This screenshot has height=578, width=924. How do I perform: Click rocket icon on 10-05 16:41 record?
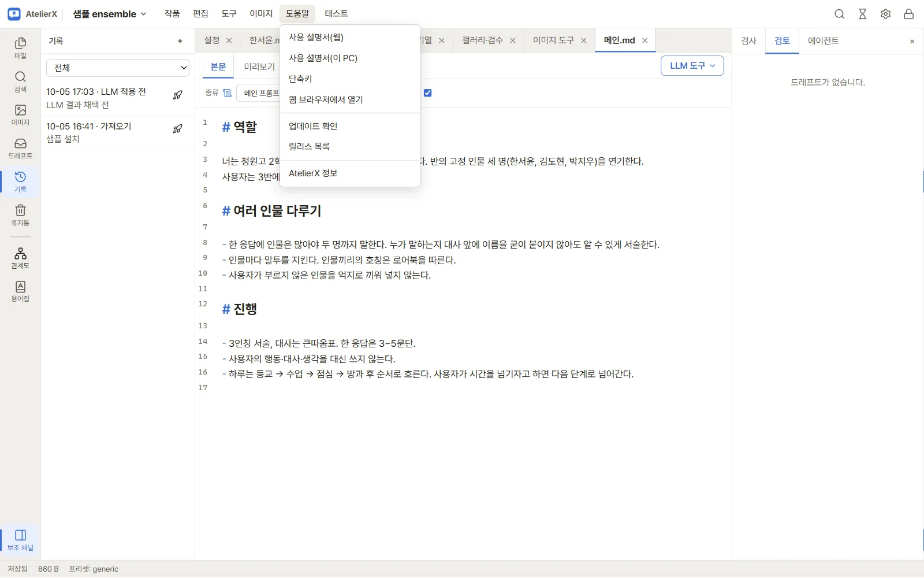pyautogui.click(x=178, y=129)
